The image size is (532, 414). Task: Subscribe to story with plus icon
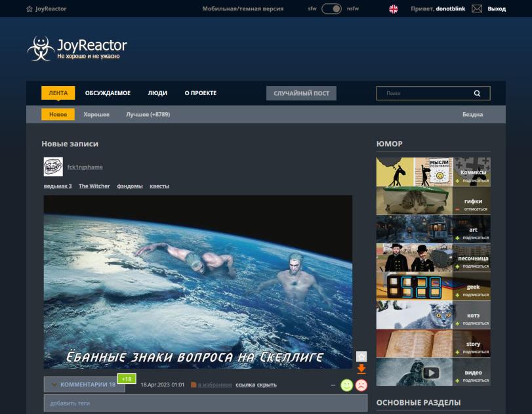(457, 352)
